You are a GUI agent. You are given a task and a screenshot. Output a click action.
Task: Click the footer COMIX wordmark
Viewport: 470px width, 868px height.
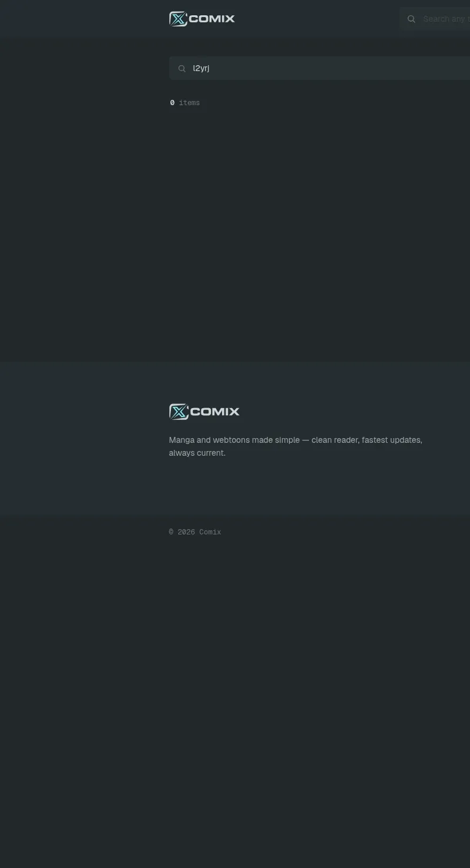pyautogui.click(x=215, y=412)
